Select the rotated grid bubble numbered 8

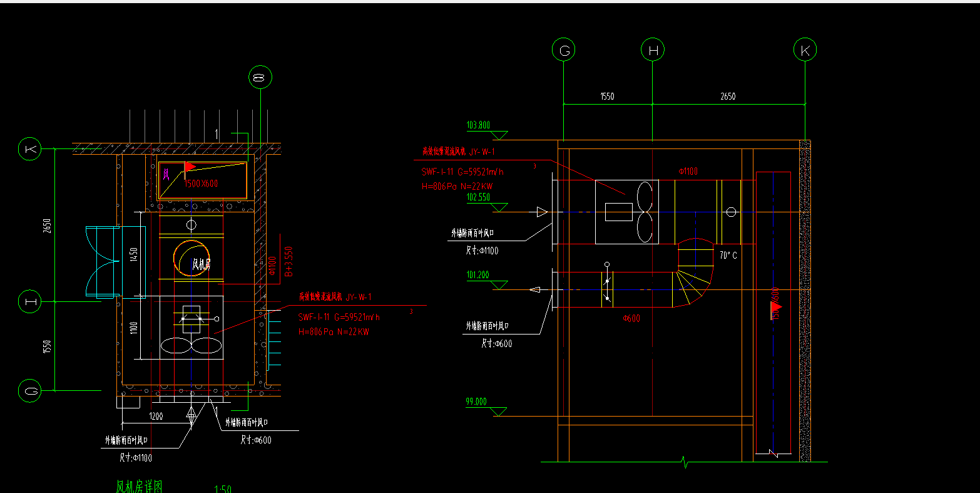260,78
